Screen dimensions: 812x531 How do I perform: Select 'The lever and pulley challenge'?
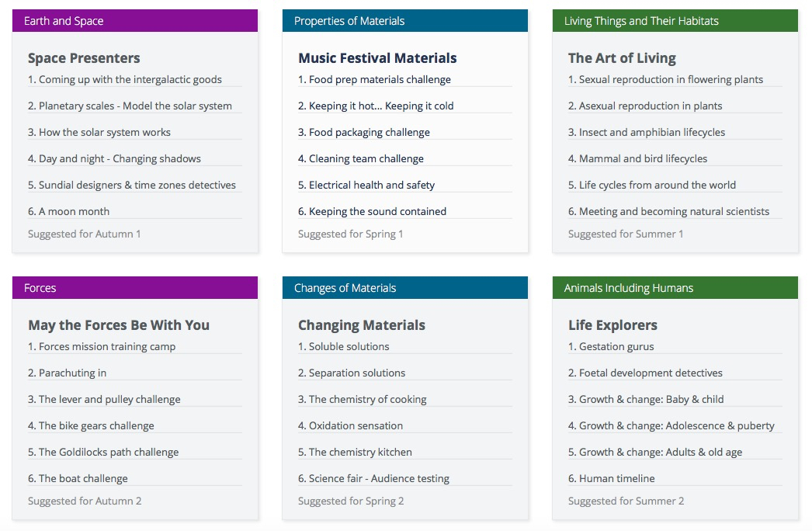tap(109, 400)
